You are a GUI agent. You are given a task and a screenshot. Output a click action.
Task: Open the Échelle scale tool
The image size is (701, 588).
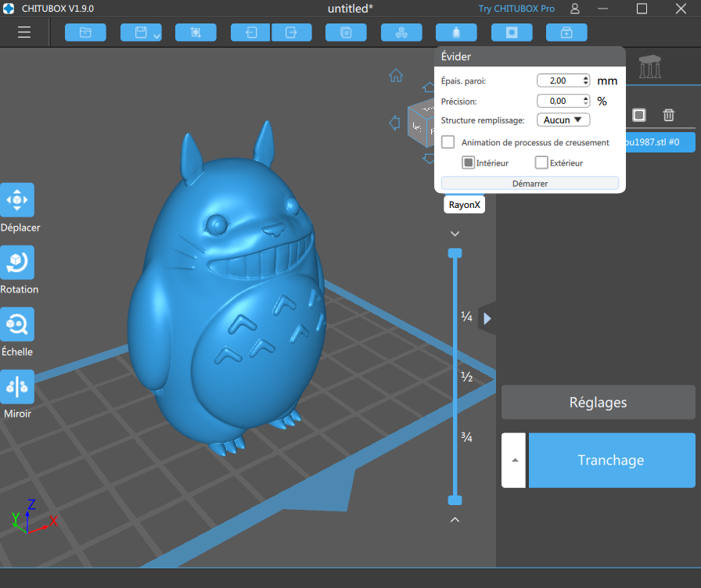pos(17,324)
